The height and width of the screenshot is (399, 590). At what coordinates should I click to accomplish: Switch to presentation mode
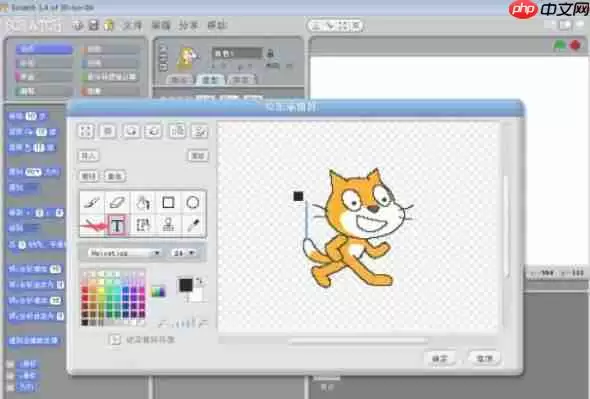tap(580, 25)
